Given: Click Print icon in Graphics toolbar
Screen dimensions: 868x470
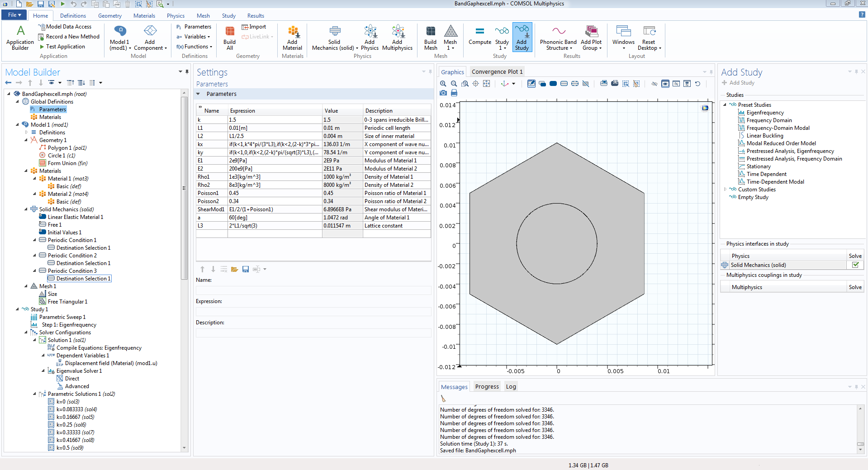Looking at the screenshot, I should [454, 93].
